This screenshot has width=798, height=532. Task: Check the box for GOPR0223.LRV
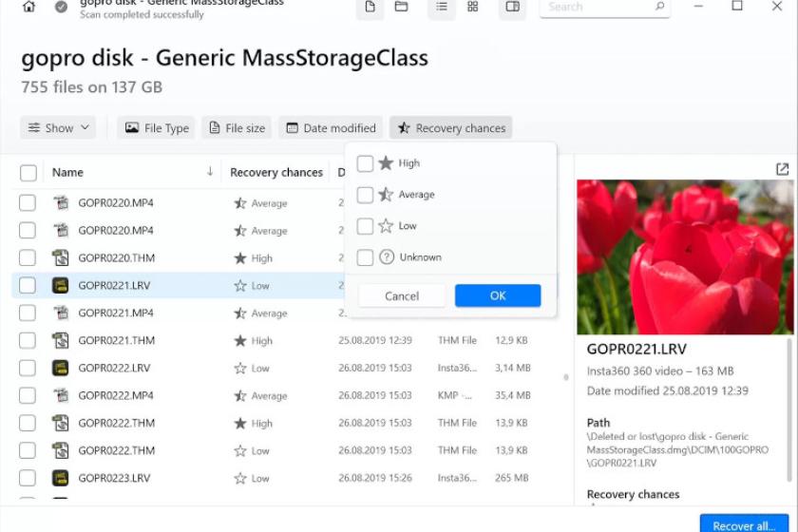(28, 478)
